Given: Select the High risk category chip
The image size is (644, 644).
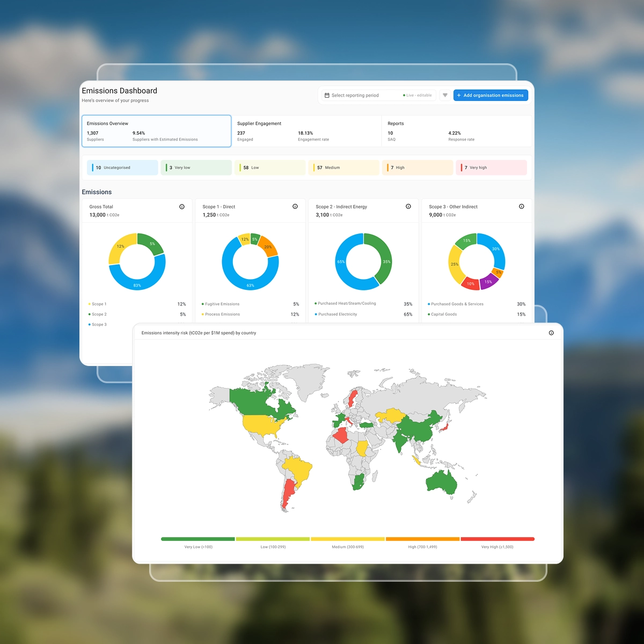Looking at the screenshot, I should click(x=418, y=167).
